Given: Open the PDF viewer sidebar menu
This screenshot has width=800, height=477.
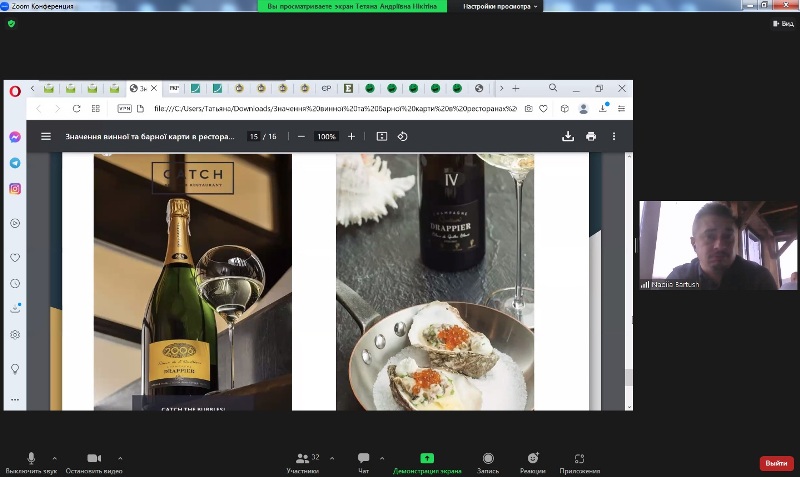Looking at the screenshot, I should pos(45,136).
